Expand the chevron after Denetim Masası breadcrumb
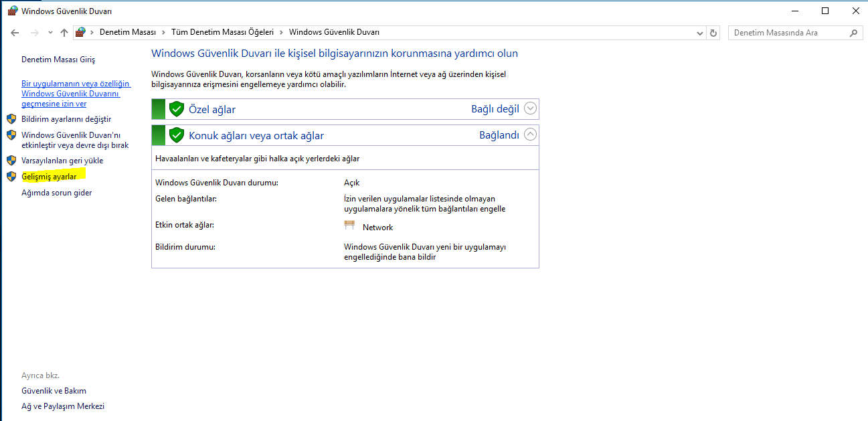Viewport: 868px width, 421px height. (x=163, y=32)
